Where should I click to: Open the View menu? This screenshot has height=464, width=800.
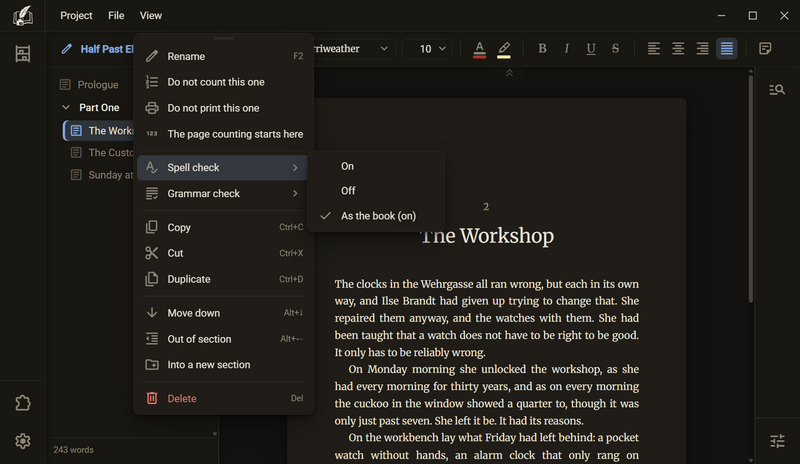[151, 15]
